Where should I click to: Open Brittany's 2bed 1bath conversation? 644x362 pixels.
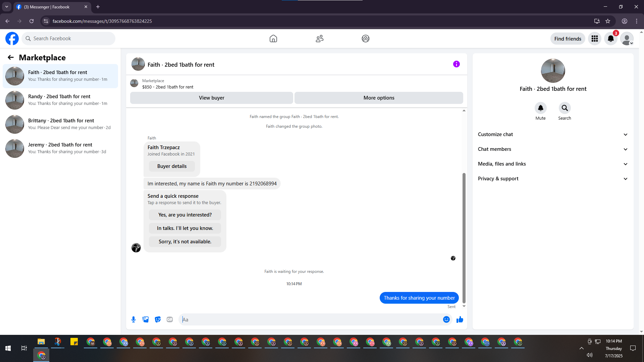tap(60, 124)
